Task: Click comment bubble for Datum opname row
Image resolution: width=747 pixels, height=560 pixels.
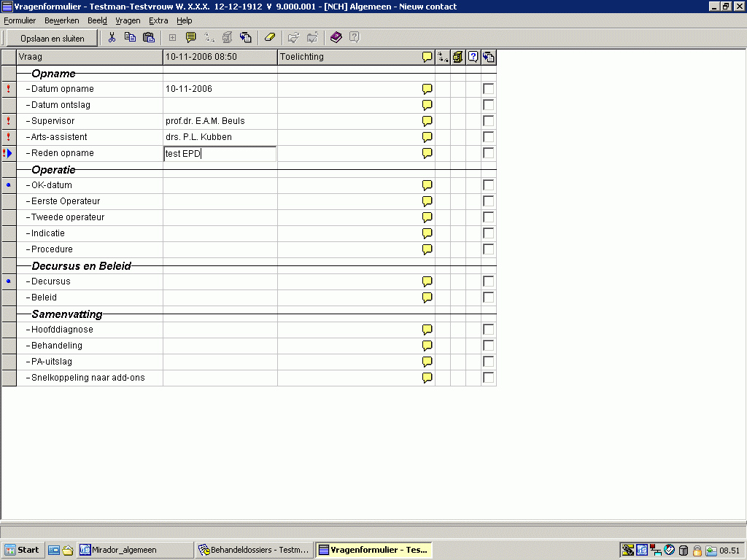Action: 427,89
